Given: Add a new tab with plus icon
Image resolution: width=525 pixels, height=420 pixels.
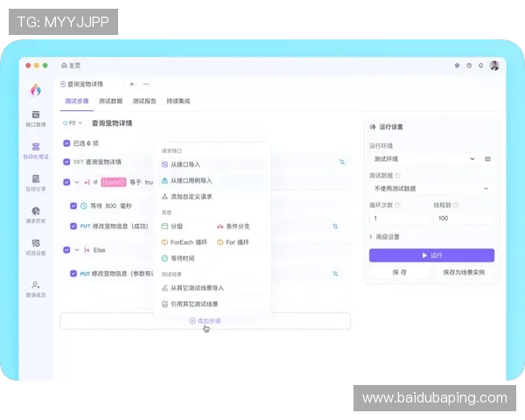Looking at the screenshot, I should 132,84.
